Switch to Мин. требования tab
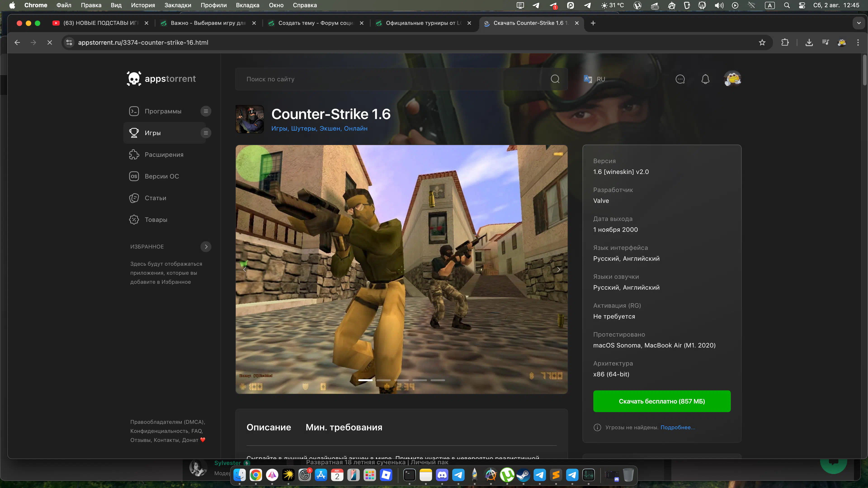 click(344, 427)
